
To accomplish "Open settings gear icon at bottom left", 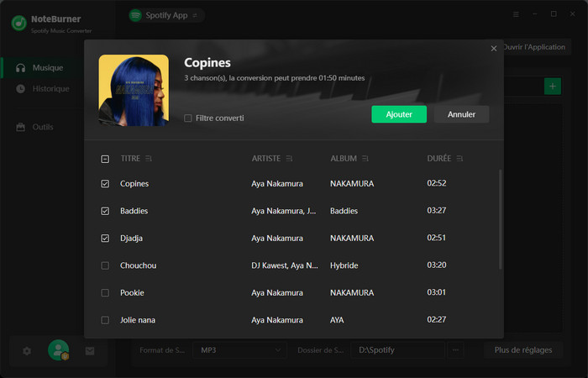I will pos(27,351).
